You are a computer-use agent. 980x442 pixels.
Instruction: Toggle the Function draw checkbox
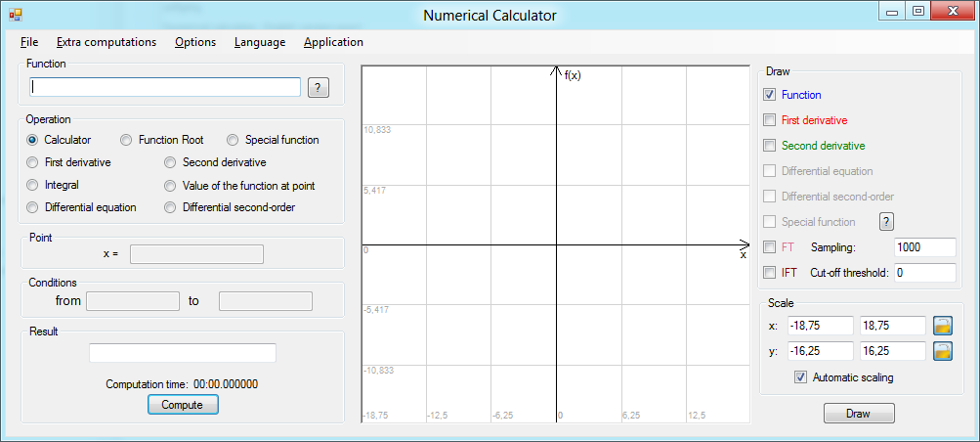pos(770,95)
